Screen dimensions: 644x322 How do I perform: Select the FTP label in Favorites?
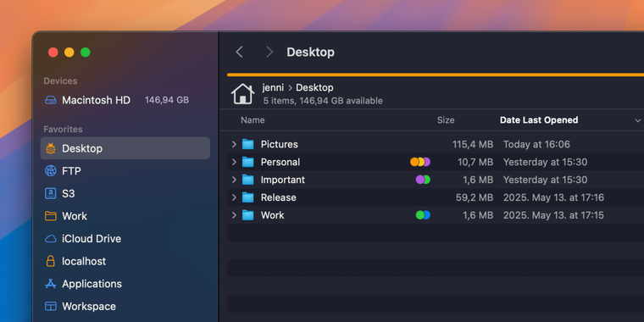pyautogui.click(x=71, y=171)
